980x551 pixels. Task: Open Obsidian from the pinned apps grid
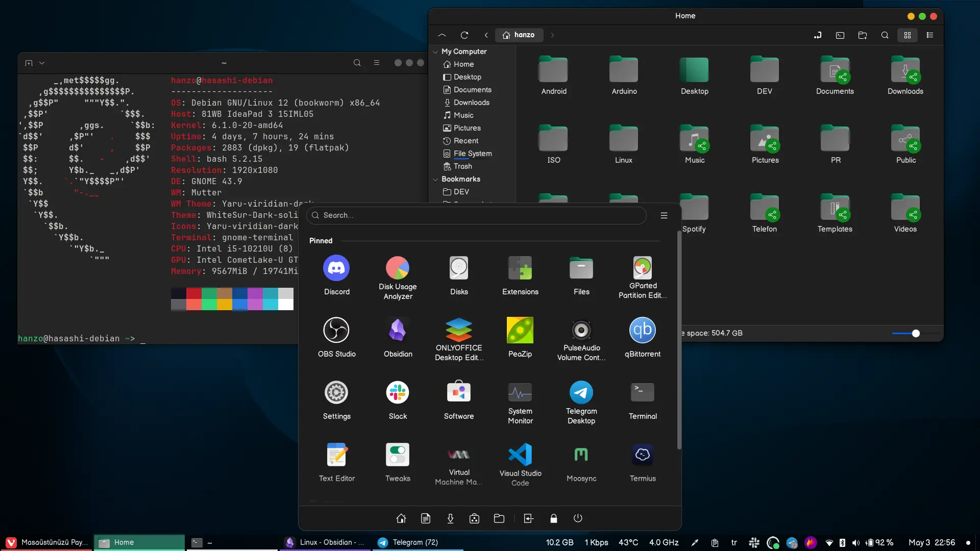point(398,338)
